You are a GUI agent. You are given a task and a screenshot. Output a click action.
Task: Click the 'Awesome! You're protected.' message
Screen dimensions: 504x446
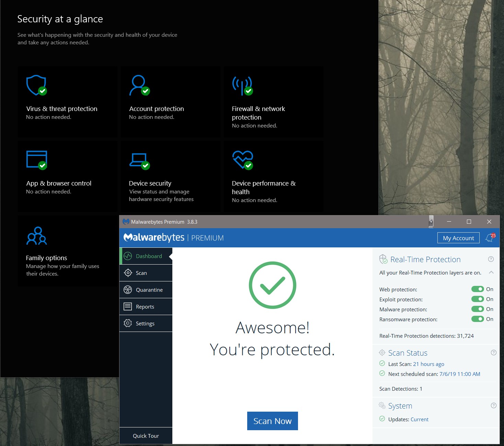point(272,339)
